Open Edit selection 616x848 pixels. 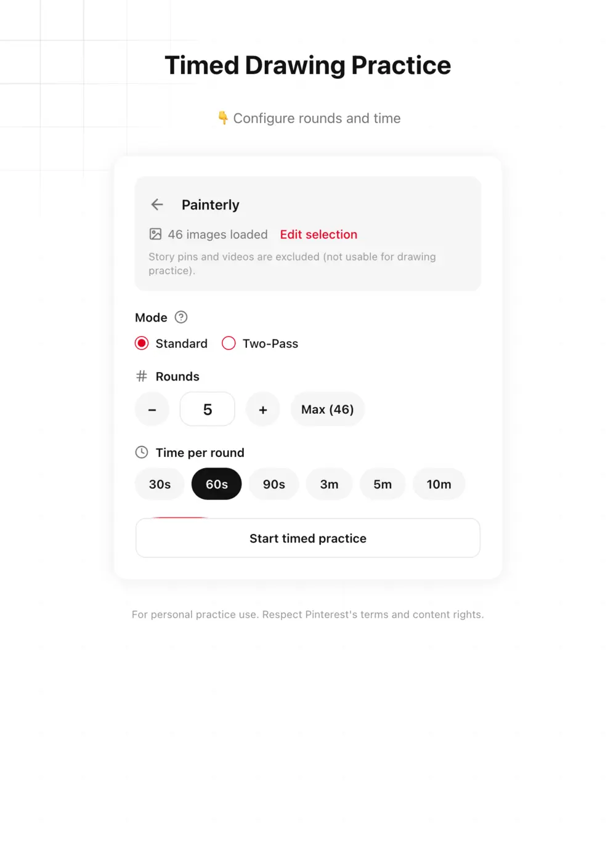[x=318, y=234]
